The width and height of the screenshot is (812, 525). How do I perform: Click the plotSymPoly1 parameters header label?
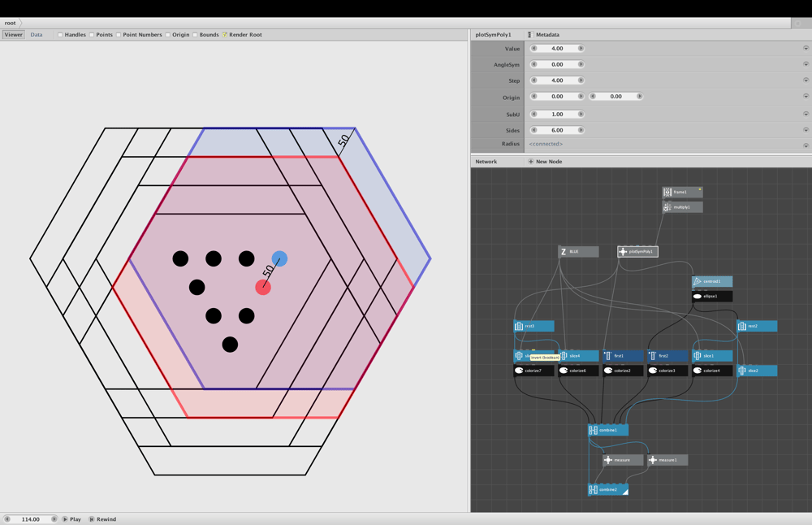coord(493,35)
